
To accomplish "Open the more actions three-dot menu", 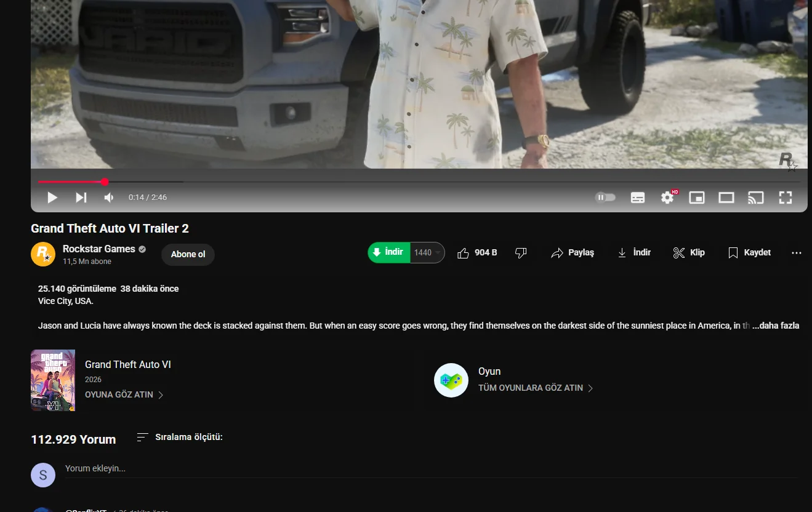I will (x=797, y=253).
